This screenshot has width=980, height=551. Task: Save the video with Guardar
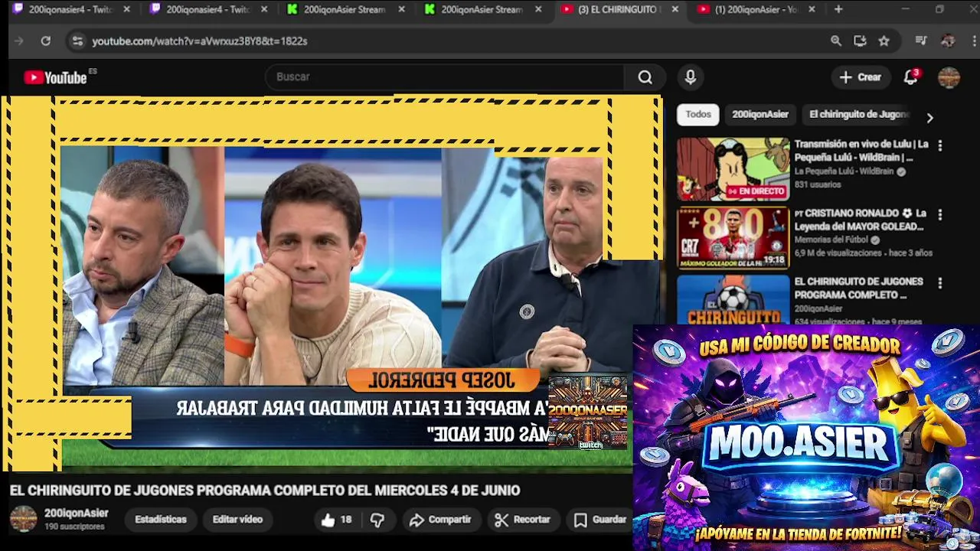[x=600, y=520]
